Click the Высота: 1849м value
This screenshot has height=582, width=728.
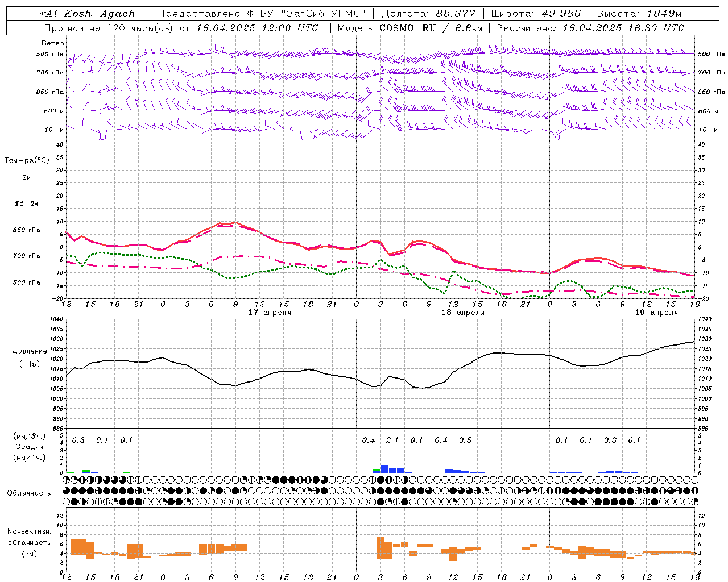[x=639, y=14]
